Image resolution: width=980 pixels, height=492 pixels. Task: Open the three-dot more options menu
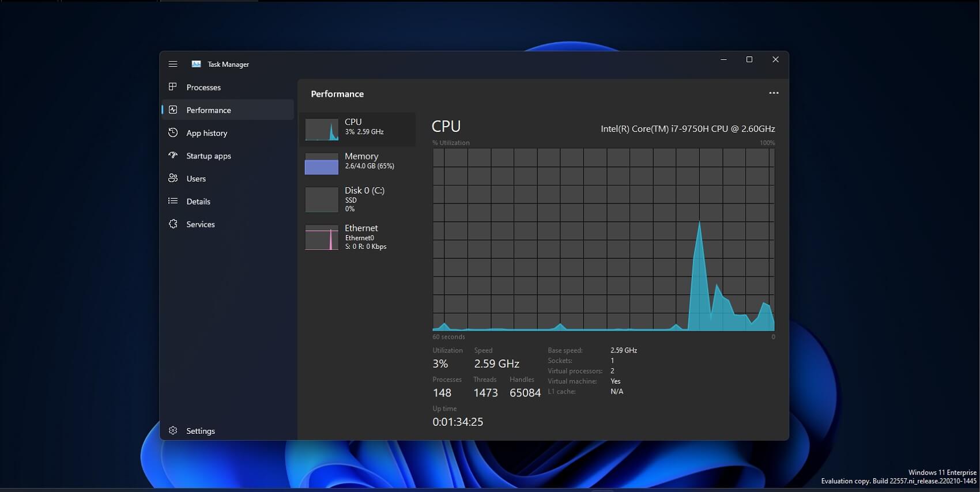tap(774, 93)
